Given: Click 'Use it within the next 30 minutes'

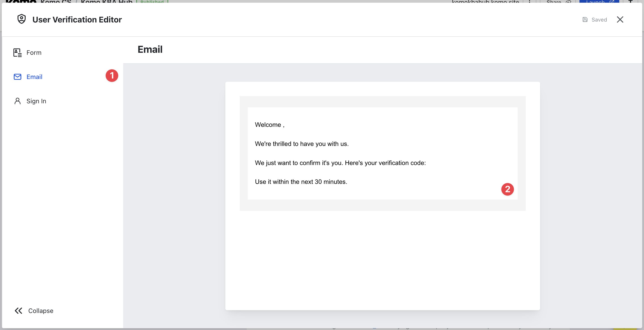Looking at the screenshot, I should [301, 182].
